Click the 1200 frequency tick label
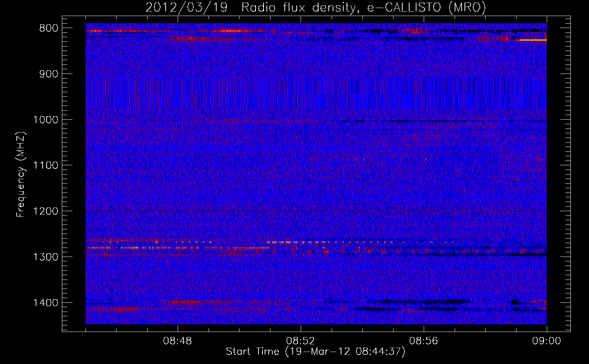 pyautogui.click(x=46, y=211)
